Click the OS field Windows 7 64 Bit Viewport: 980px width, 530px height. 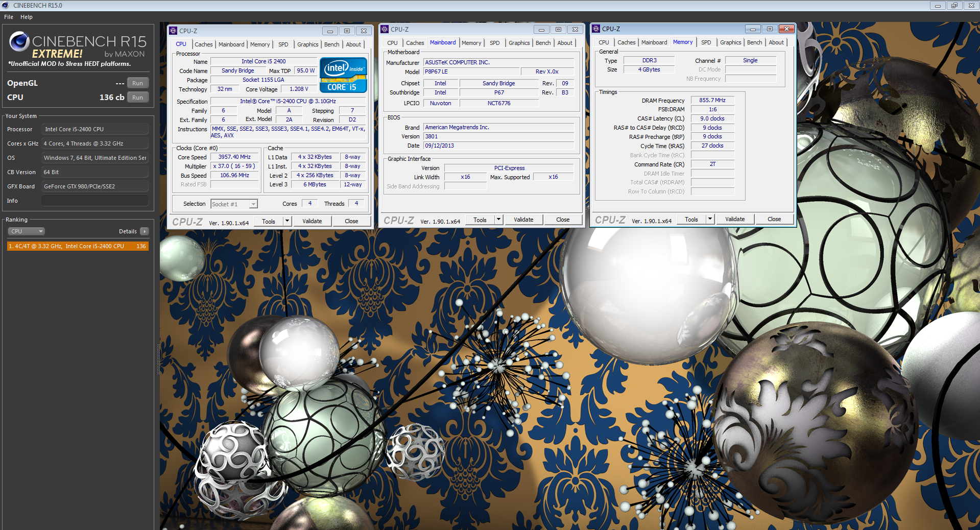point(95,158)
